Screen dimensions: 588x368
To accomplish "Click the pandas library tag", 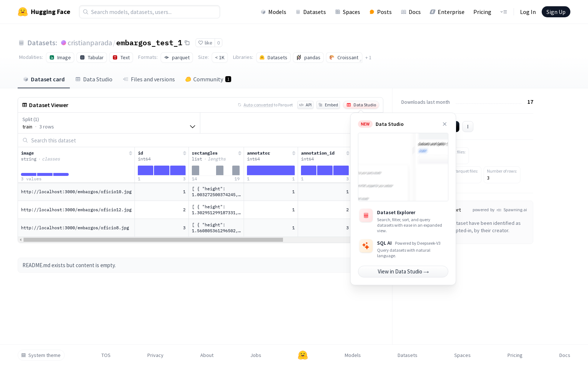I will (308, 57).
